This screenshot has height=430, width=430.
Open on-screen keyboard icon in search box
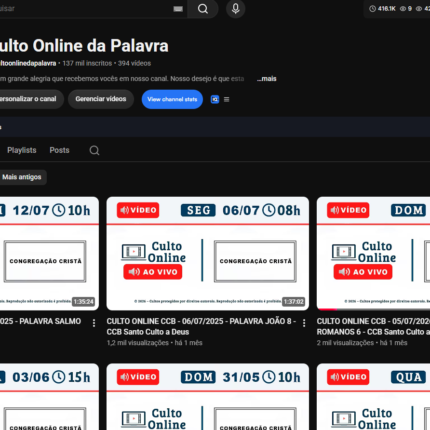tap(178, 9)
